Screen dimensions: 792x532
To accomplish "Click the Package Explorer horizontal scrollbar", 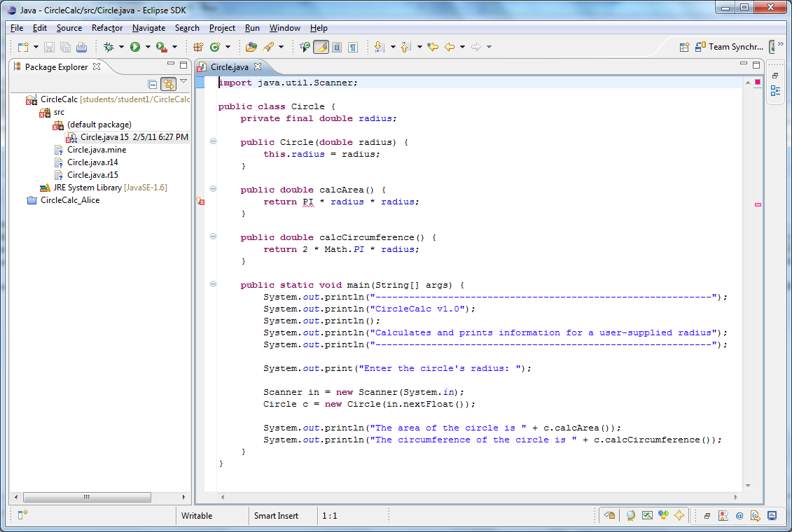I will [x=88, y=497].
